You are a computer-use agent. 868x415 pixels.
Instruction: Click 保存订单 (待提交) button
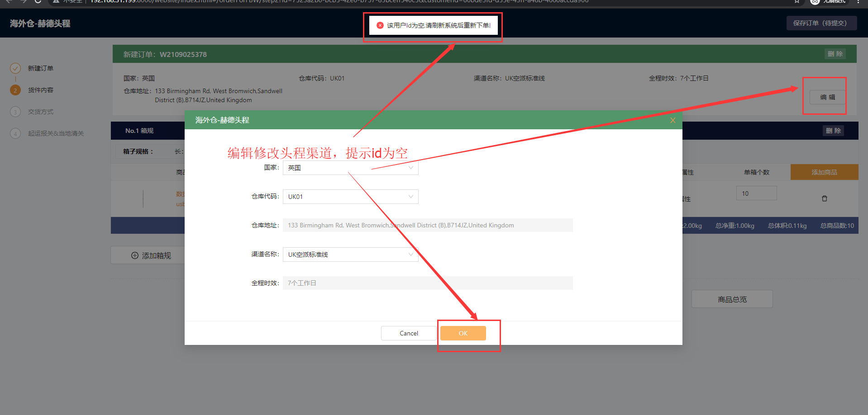click(821, 23)
